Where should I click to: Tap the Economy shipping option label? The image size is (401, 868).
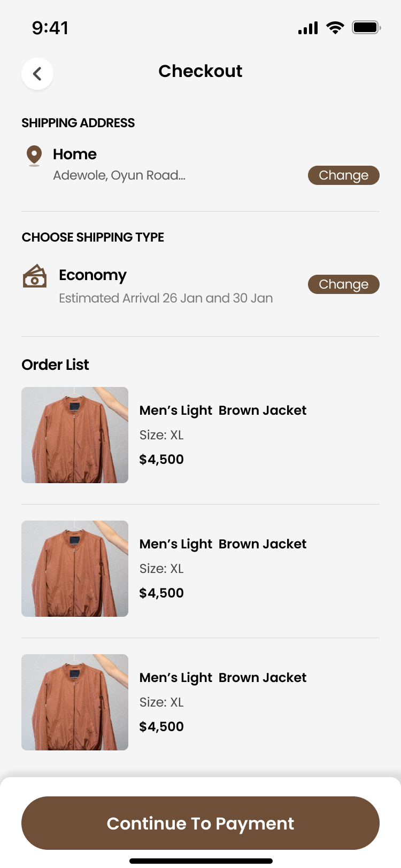[92, 275]
